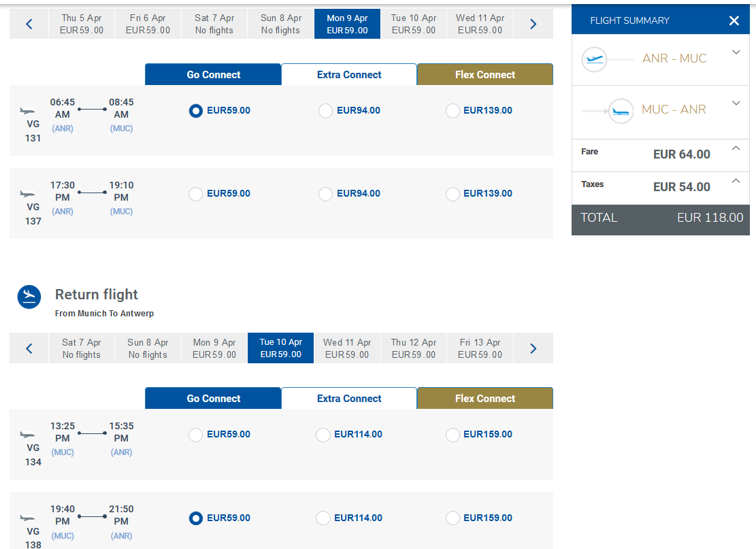Show earlier return flight dates
This screenshot has height=549, width=756.
click(29, 348)
